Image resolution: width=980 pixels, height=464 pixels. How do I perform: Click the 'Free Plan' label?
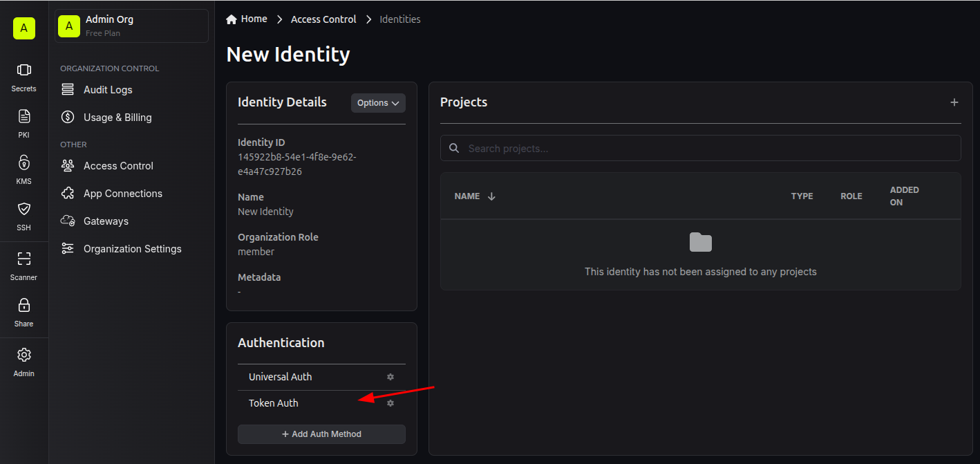pos(103,33)
